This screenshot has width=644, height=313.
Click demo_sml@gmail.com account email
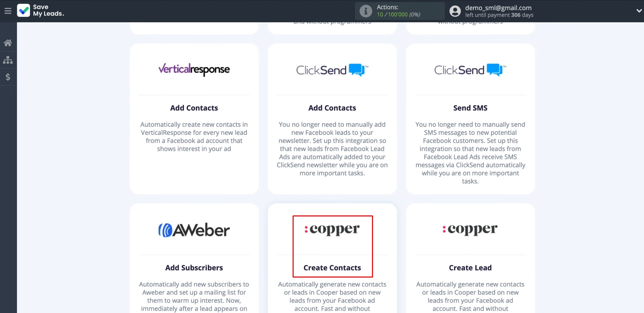[x=498, y=8]
